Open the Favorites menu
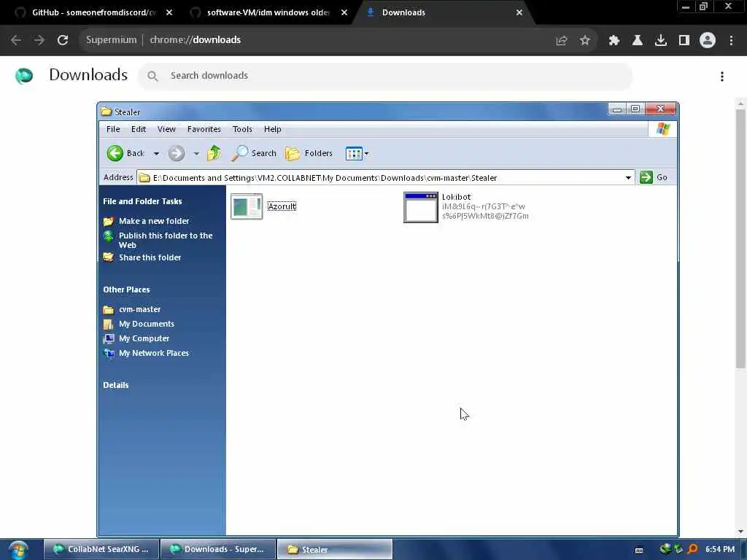This screenshot has height=560, width=747. pyautogui.click(x=204, y=129)
